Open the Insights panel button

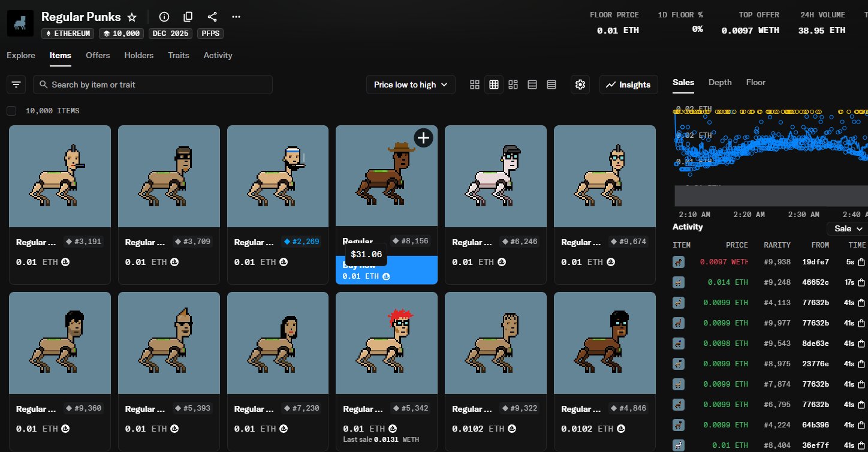click(628, 85)
